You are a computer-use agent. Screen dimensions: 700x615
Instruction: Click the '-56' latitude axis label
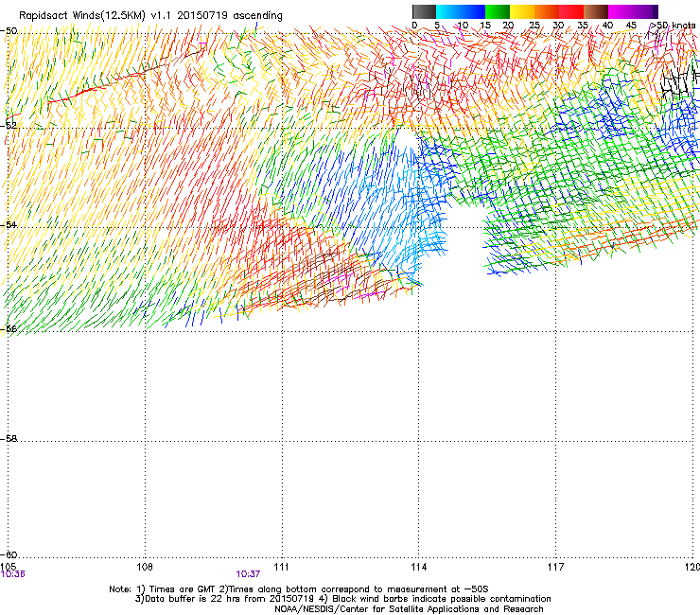(9, 329)
